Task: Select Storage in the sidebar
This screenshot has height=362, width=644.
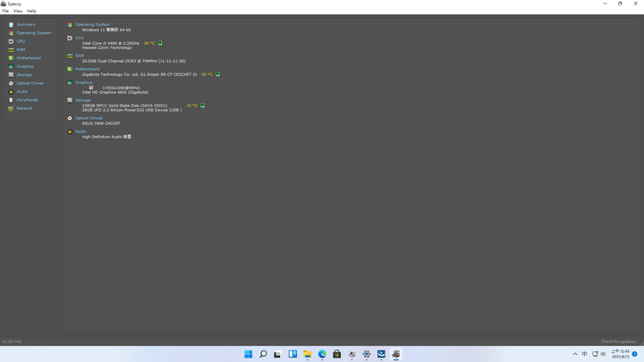Action: click(x=24, y=75)
